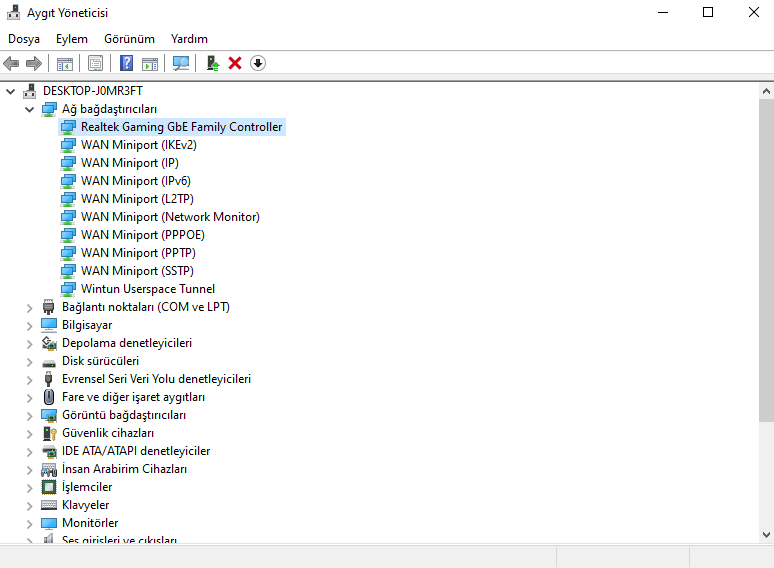Expand the Klavyeler node
The height and width of the screenshot is (568, 774).
point(30,506)
